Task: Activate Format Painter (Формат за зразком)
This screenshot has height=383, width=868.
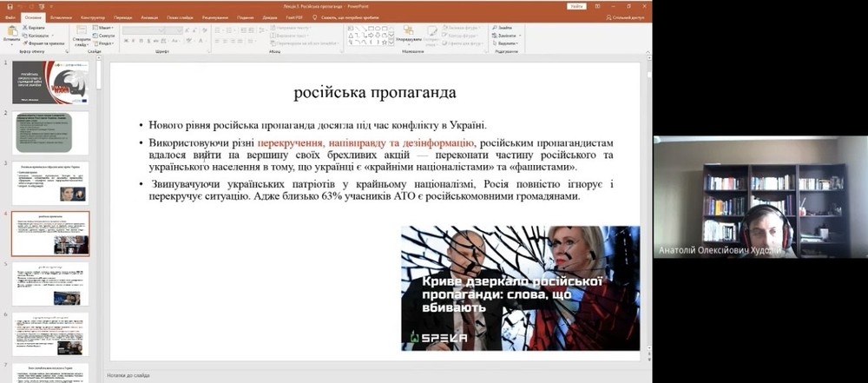Action: [x=43, y=43]
